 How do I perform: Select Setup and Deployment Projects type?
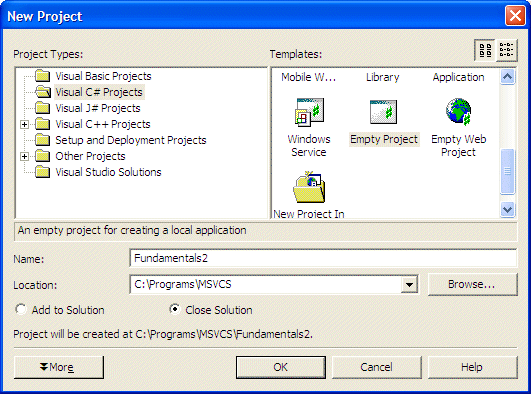tap(131, 140)
